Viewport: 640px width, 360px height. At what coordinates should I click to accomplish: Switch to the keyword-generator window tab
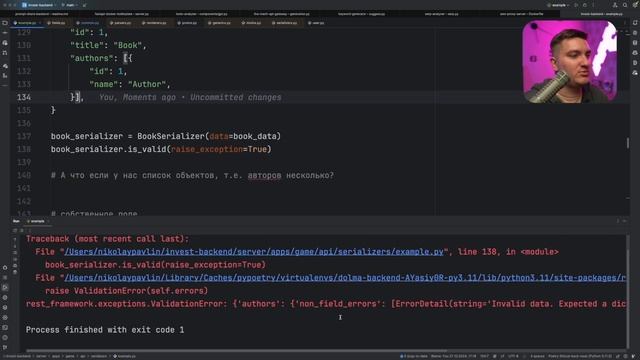[361, 14]
